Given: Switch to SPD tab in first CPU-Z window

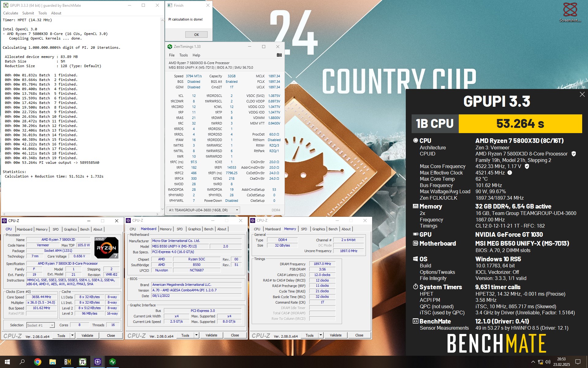Looking at the screenshot, I should [x=55, y=229].
